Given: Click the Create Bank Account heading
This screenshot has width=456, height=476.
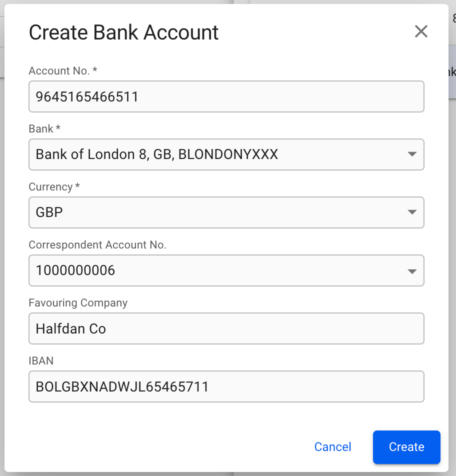Looking at the screenshot, I should pyautogui.click(x=123, y=32).
